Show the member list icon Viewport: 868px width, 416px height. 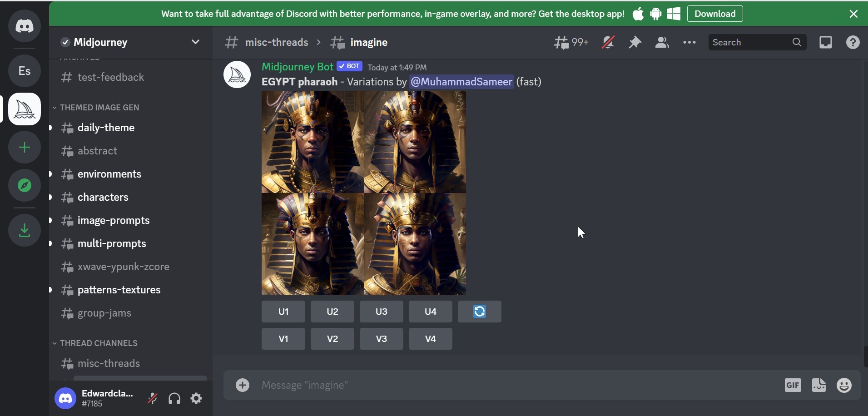[662, 42]
